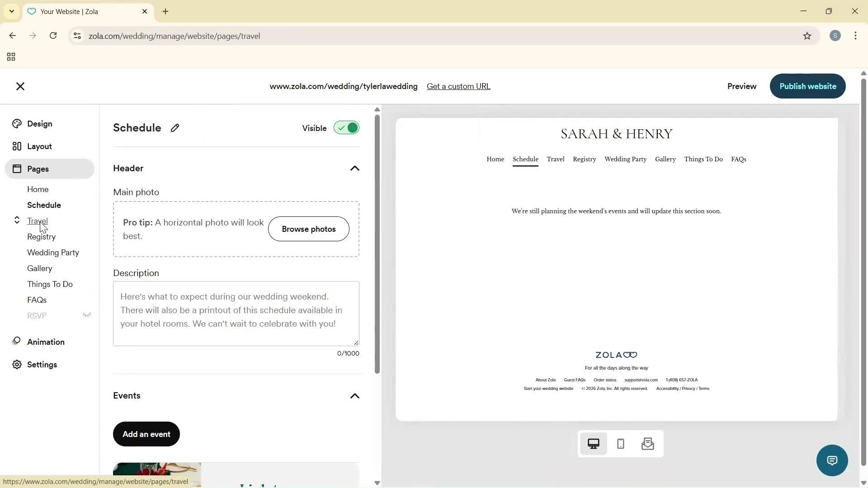The image size is (868, 488).
Task: Click inside the Description text area
Action: coord(236,313)
